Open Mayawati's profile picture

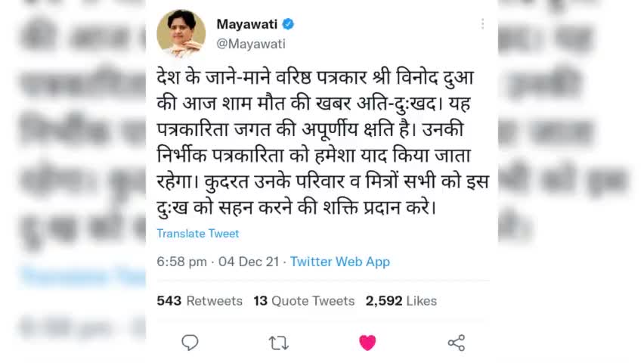181,33
